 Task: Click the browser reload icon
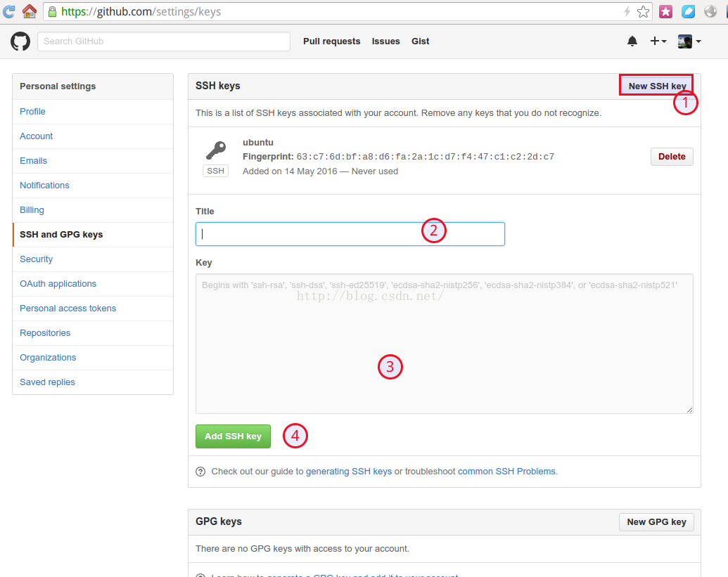click(x=9, y=11)
